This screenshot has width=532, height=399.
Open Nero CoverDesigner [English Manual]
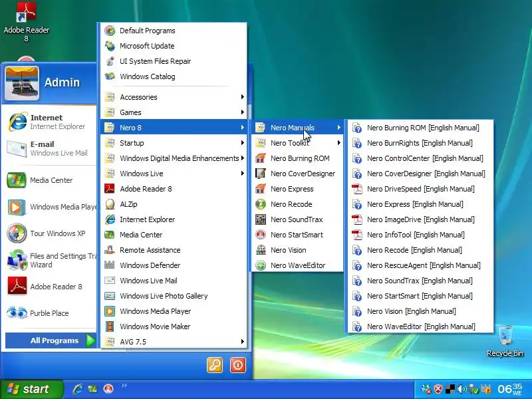(x=420, y=174)
